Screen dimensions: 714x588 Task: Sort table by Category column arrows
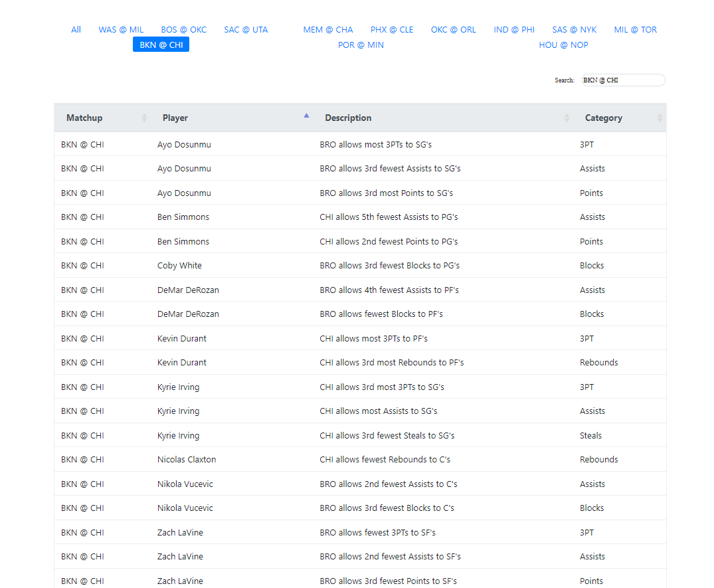coord(660,118)
